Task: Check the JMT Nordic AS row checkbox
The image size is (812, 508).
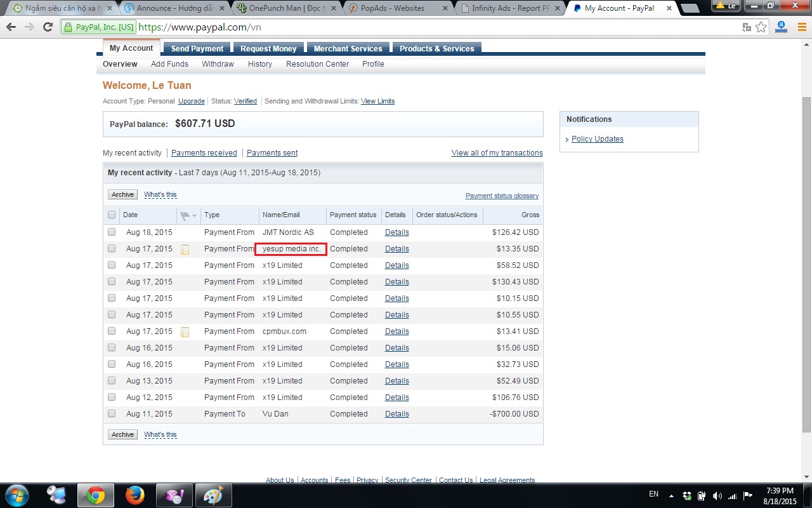Action: click(x=112, y=232)
